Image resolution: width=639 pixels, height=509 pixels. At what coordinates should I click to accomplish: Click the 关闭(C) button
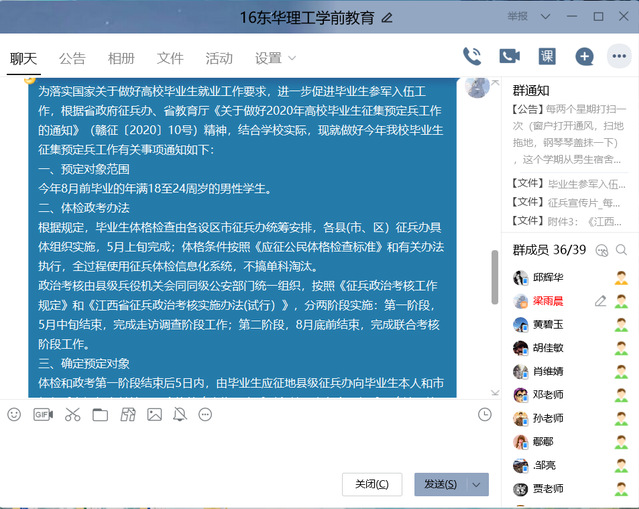372,484
